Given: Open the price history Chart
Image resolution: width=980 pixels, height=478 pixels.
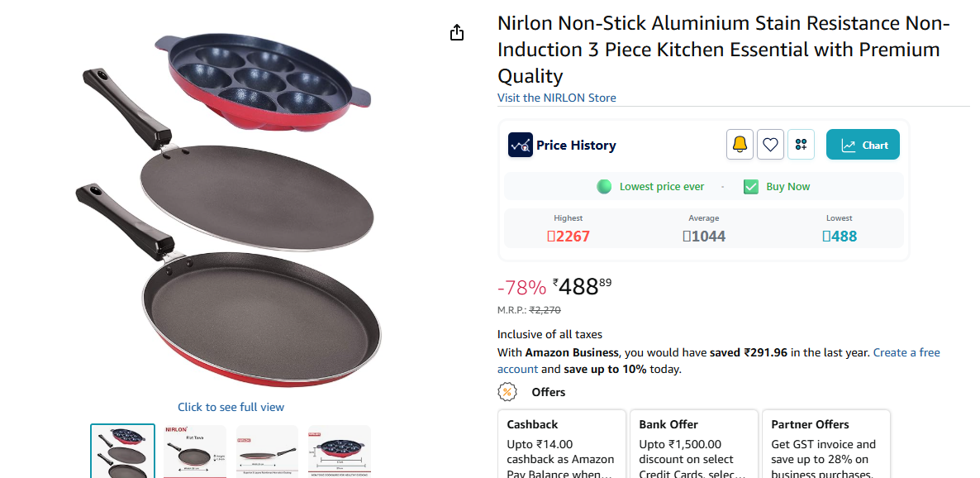Looking at the screenshot, I should (863, 145).
